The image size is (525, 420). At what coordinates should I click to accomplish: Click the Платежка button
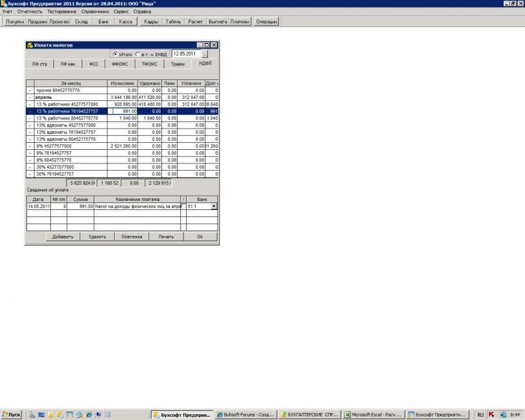132,236
